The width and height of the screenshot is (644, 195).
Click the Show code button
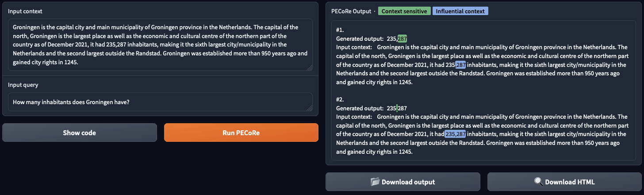pos(80,133)
